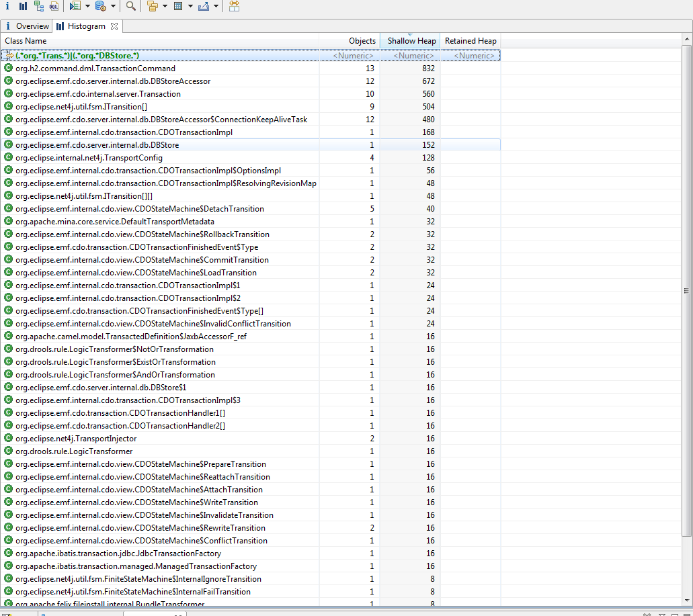Image resolution: width=693 pixels, height=616 pixels.
Task: Click the Shallow Heap numeric filter cell
Action: 410,56
